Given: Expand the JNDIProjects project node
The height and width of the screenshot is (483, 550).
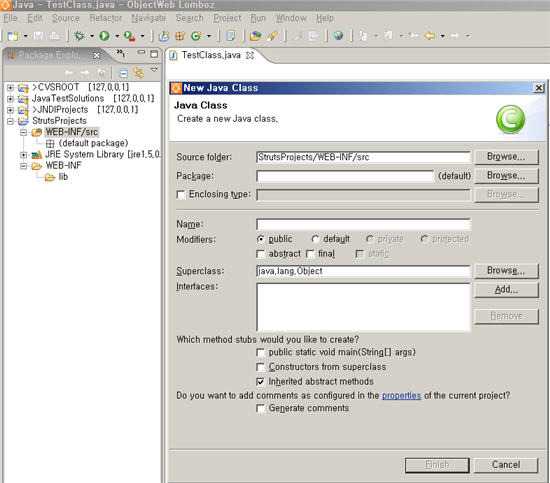Looking at the screenshot, I should (x=10, y=110).
